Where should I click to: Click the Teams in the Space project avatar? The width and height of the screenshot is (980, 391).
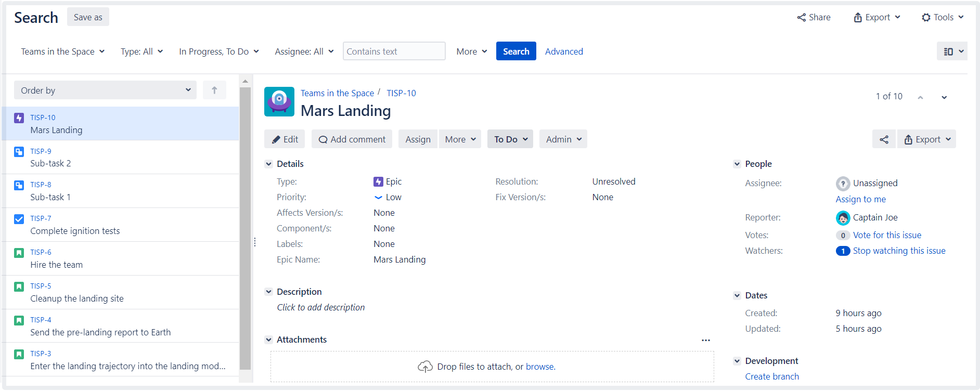coord(279,101)
